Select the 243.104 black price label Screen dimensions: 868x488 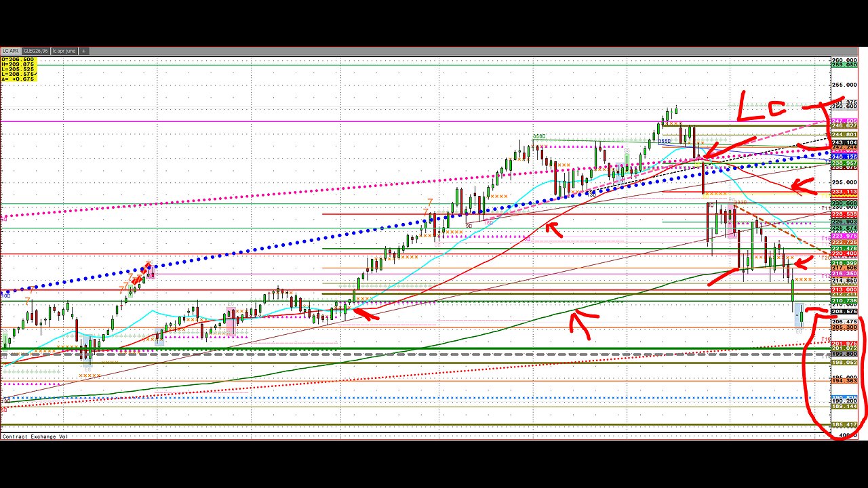point(844,142)
